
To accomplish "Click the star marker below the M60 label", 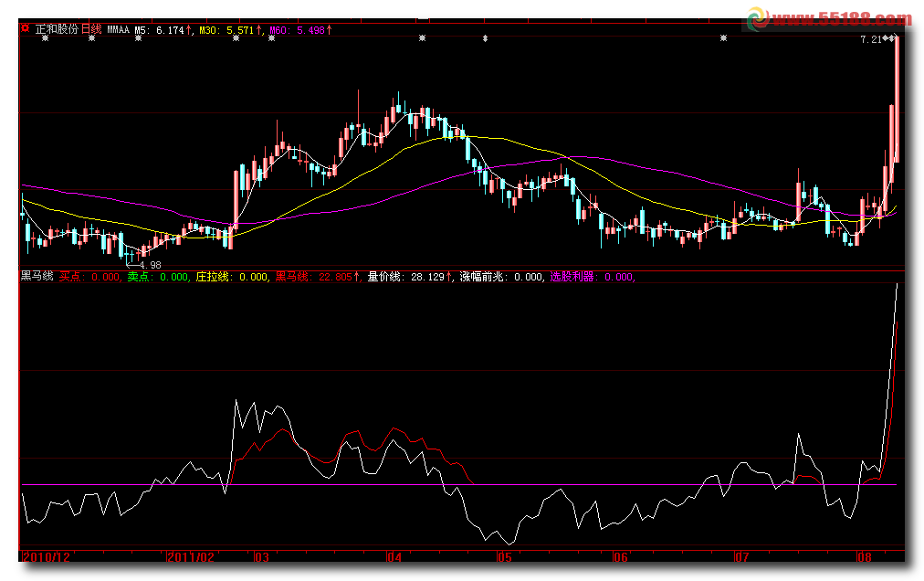I will pos(271,38).
